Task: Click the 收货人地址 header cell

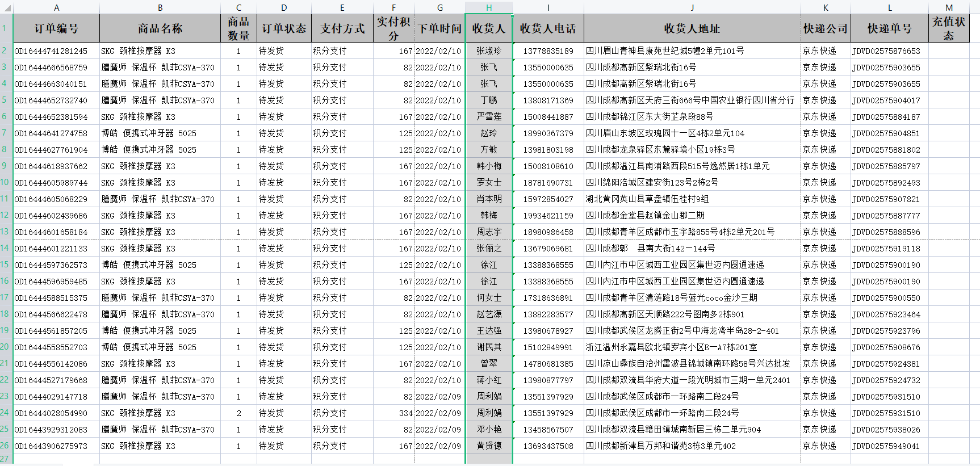Action: coord(692,28)
